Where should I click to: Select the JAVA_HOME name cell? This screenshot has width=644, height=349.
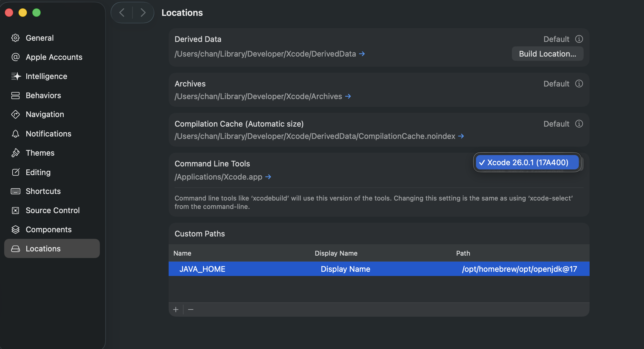[202, 269]
